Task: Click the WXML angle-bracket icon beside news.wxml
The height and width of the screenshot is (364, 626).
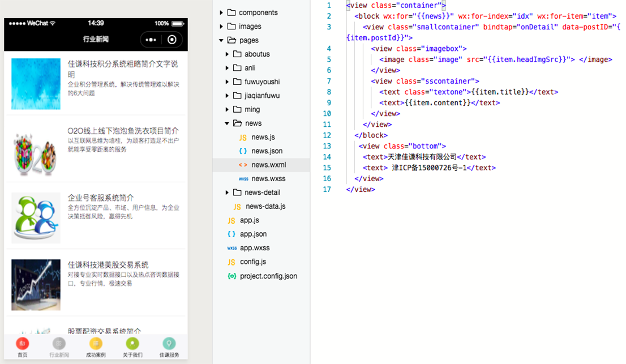Action: coord(243,165)
